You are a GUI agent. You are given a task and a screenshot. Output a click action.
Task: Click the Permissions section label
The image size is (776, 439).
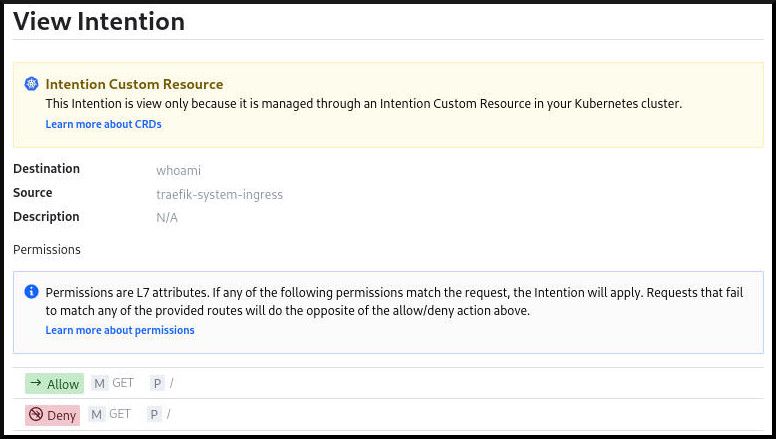(x=47, y=249)
